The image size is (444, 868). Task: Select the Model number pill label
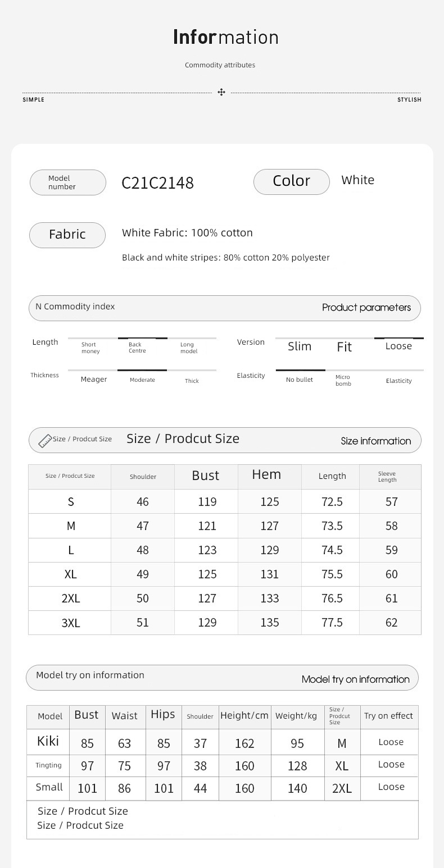click(x=68, y=182)
